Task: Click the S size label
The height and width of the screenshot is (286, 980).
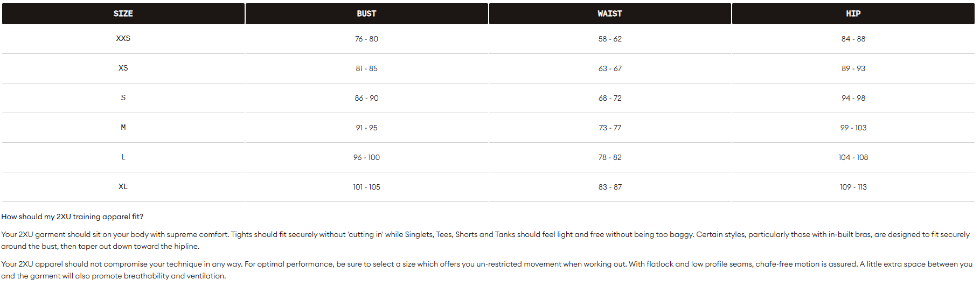Action: point(123,97)
